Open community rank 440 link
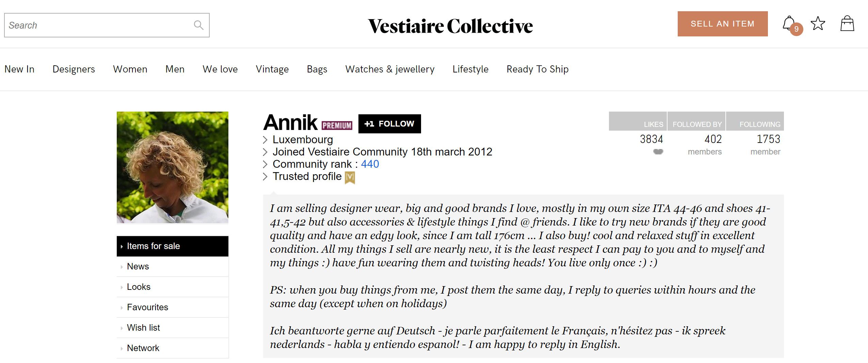This screenshot has height=363, width=868. (370, 164)
